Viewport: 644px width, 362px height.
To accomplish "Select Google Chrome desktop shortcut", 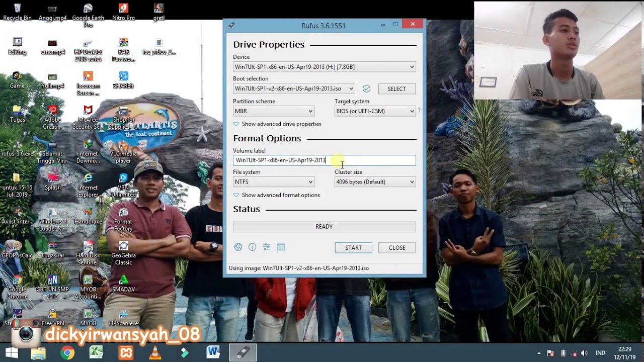I will tap(18, 287).
